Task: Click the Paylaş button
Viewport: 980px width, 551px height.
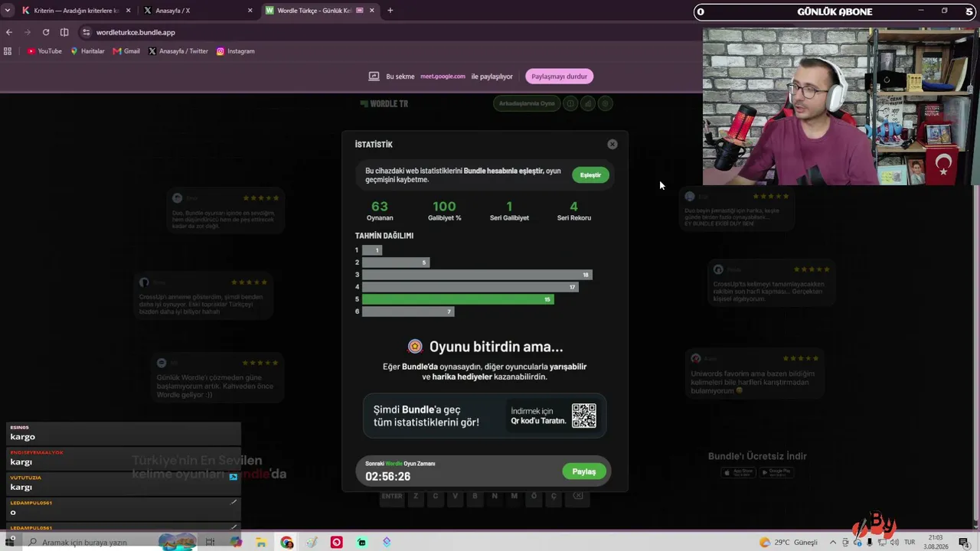Action: [x=584, y=471]
